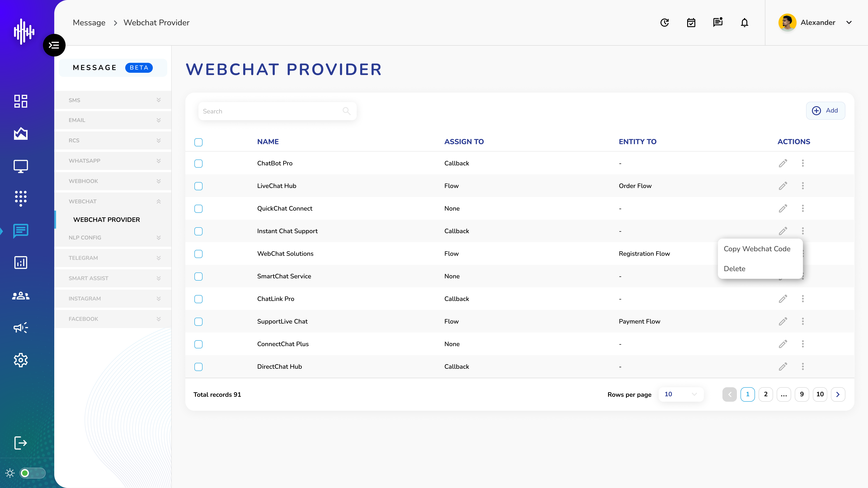Expand the WHATSAPP section

click(113, 161)
